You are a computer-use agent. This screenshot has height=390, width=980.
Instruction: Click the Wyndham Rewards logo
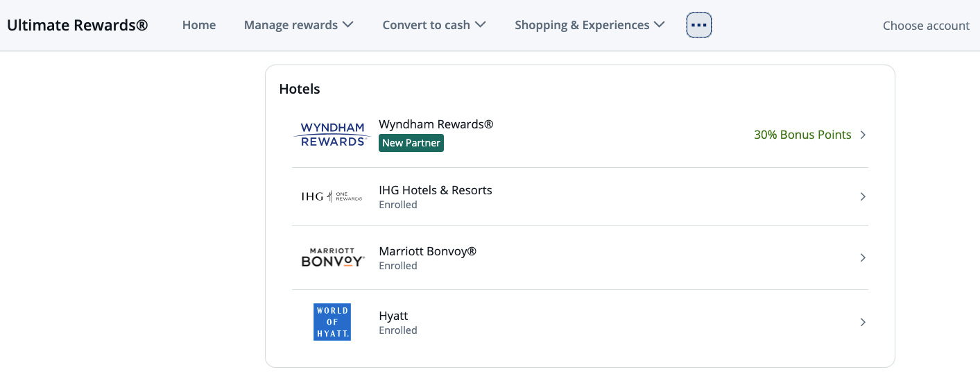click(x=332, y=135)
